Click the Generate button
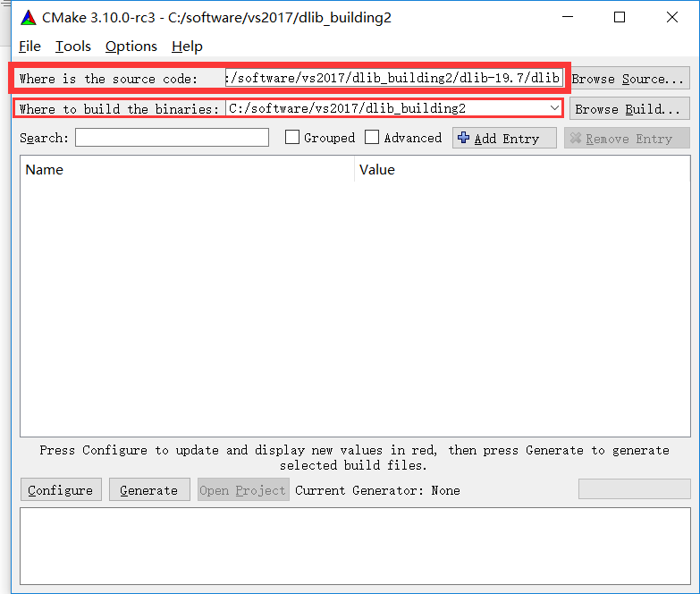The height and width of the screenshot is (594, 700). coord(149,490)
